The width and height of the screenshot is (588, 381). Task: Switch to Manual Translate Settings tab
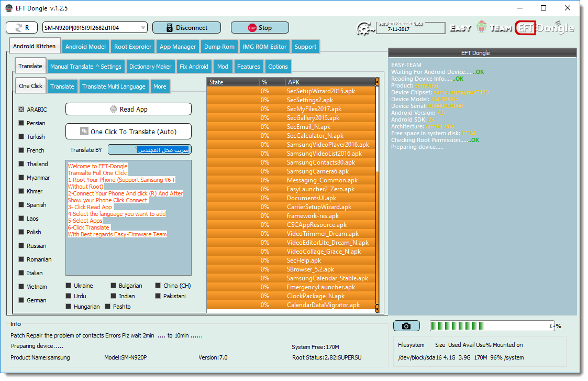coord(86,67)
